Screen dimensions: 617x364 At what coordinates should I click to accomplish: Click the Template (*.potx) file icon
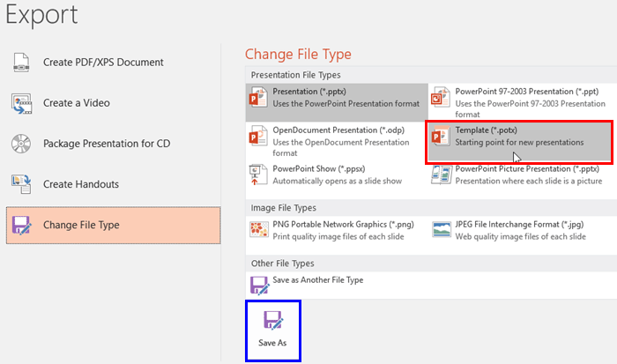441,136
